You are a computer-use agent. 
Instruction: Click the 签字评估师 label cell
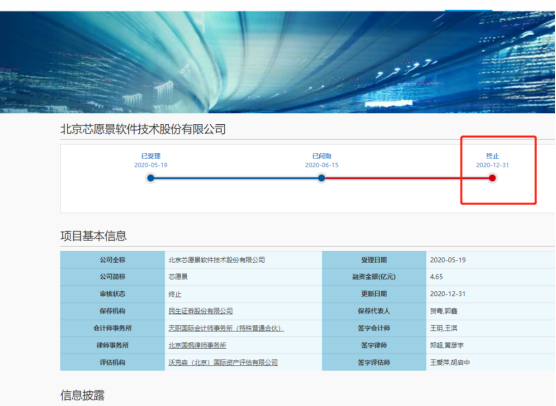pyautogui.click(x=374, y=362)
